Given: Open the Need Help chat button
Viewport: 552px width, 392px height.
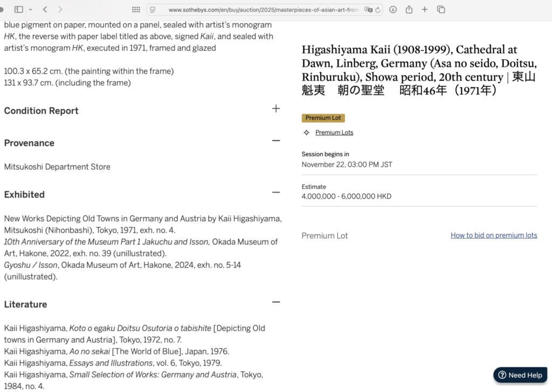Looking at the screenshot, I should [520, 375].
